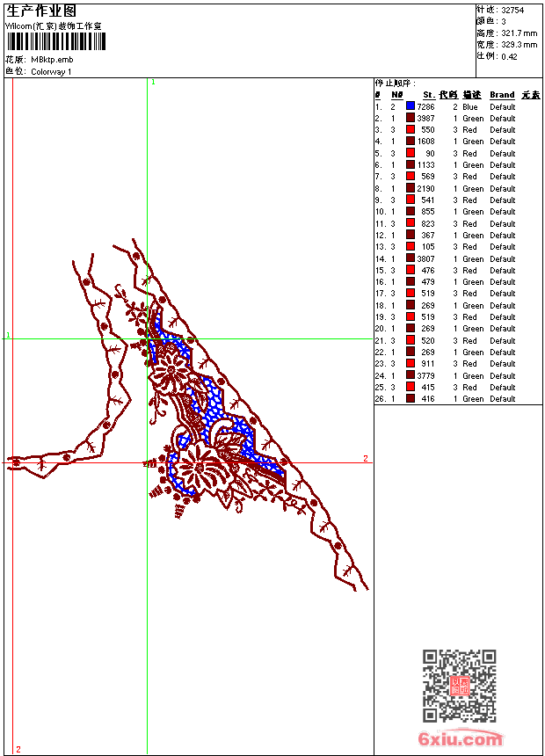Image resolution: width=545 pixels, height=756 pixels.
Task: Click the St. column header
Action: [x=428, y=95]
